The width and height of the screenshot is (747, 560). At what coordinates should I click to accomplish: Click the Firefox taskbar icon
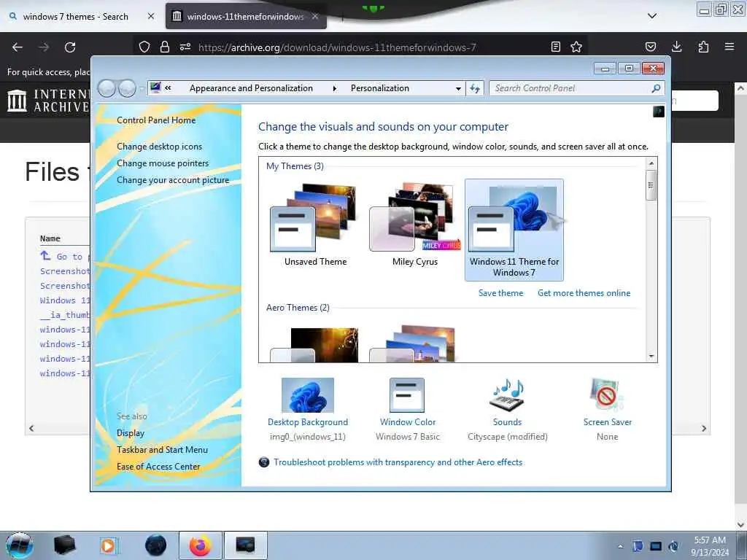201,545
